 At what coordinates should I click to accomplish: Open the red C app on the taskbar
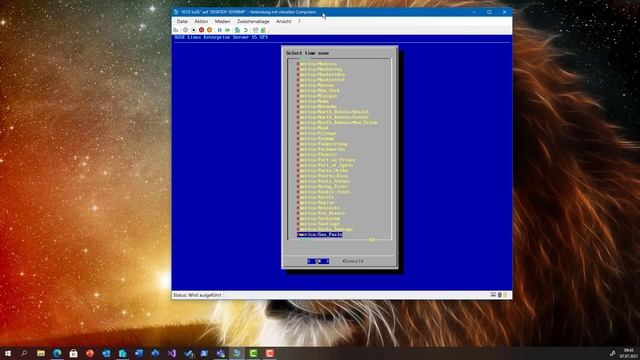[x=270, y=353]
